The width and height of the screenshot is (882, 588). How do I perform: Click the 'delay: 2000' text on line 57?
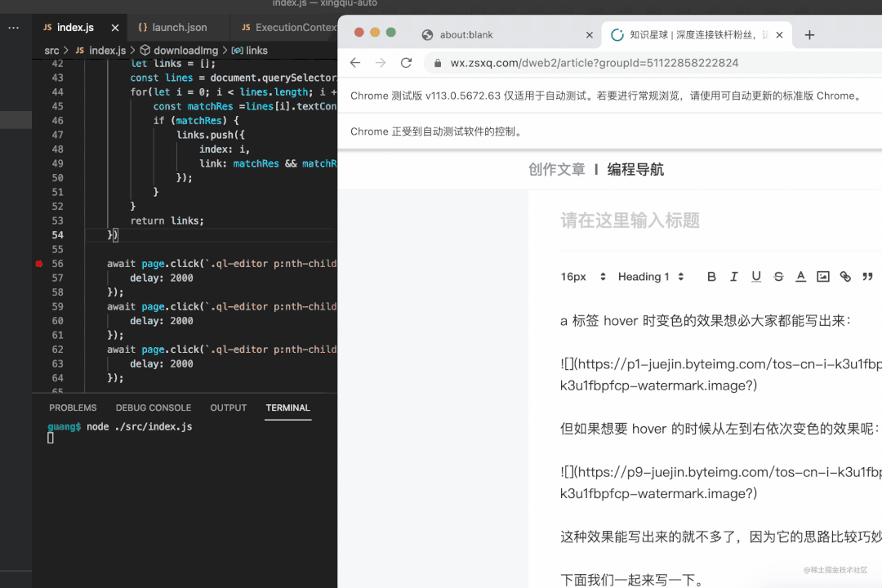click(x=162, y=278)
